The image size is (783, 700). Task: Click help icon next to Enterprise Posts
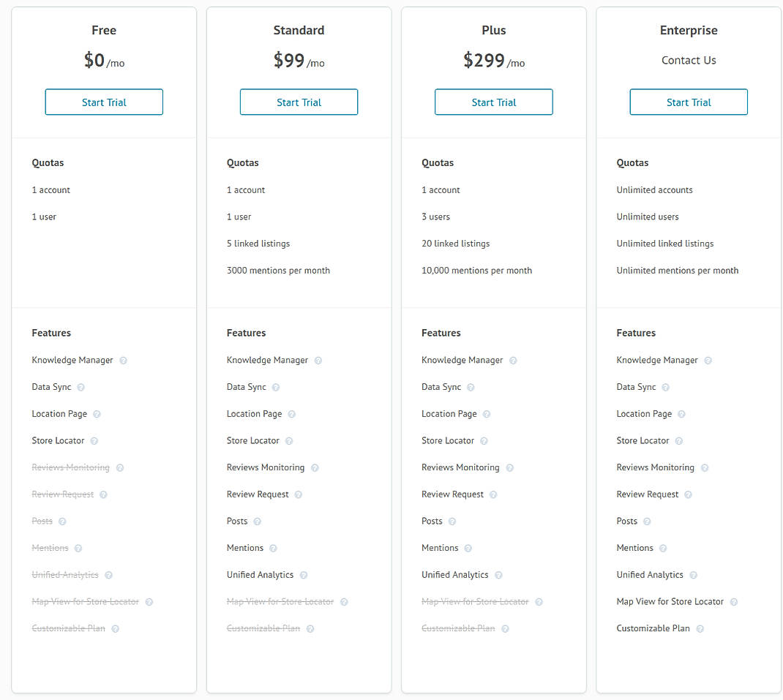pos(647,522)
